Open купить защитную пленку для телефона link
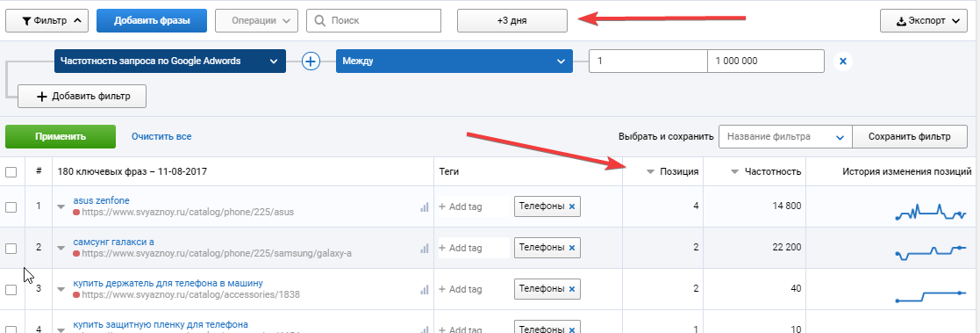Viewport: 980px width, 333px height. (161, 324)
